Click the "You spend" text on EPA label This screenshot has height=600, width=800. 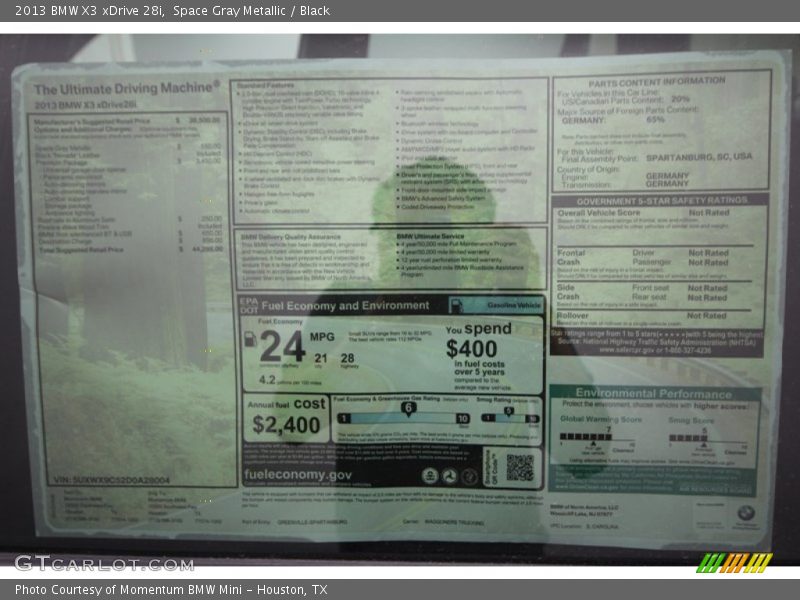pos(478,329)
